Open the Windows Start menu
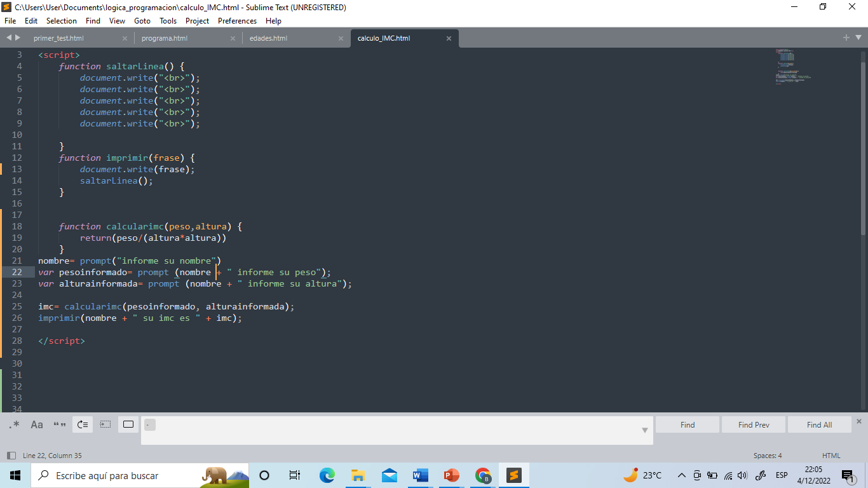 point(15,475)
